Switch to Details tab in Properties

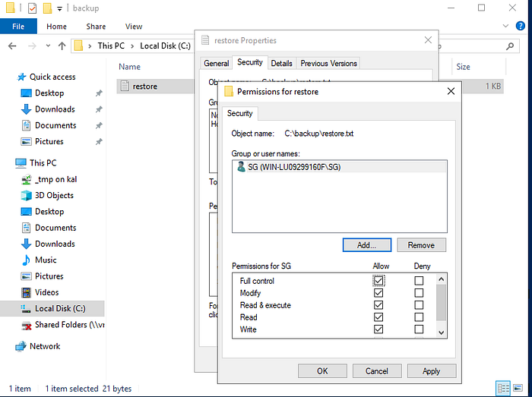pyautogui.click(x=282, y=63)
